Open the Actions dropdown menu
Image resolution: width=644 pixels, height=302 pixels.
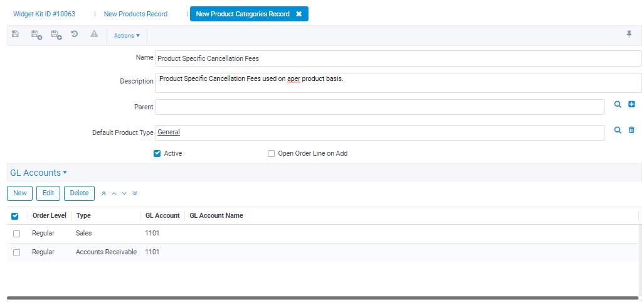click(127, 35)
